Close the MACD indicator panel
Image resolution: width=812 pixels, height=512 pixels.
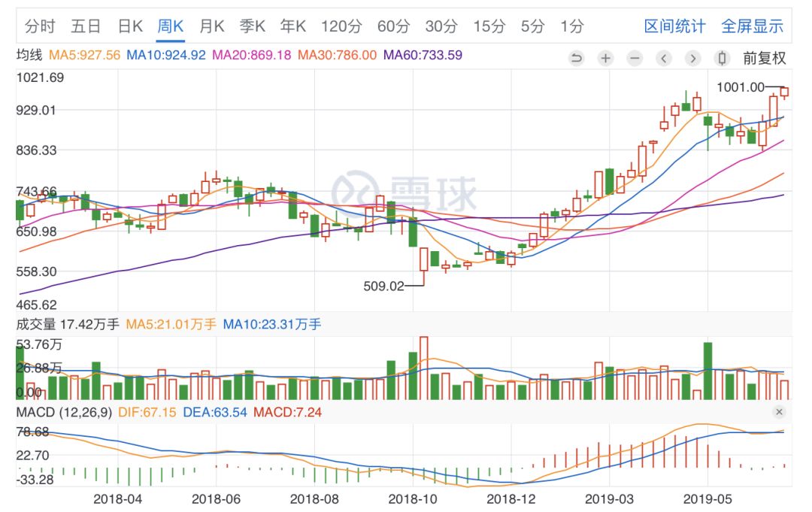779,412
